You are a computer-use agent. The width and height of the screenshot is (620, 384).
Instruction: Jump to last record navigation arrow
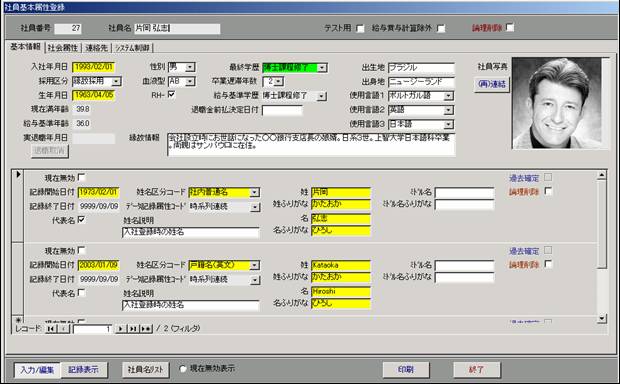tap(133, 329)
